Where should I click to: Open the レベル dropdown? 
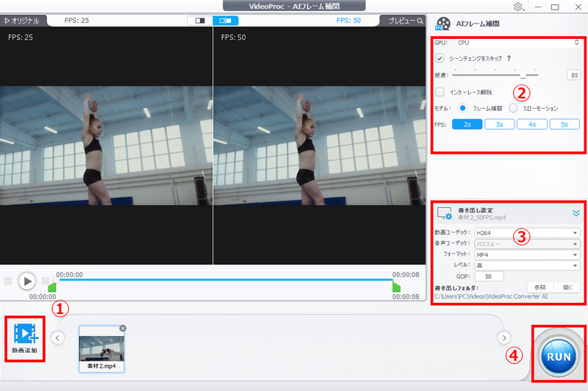527,265
